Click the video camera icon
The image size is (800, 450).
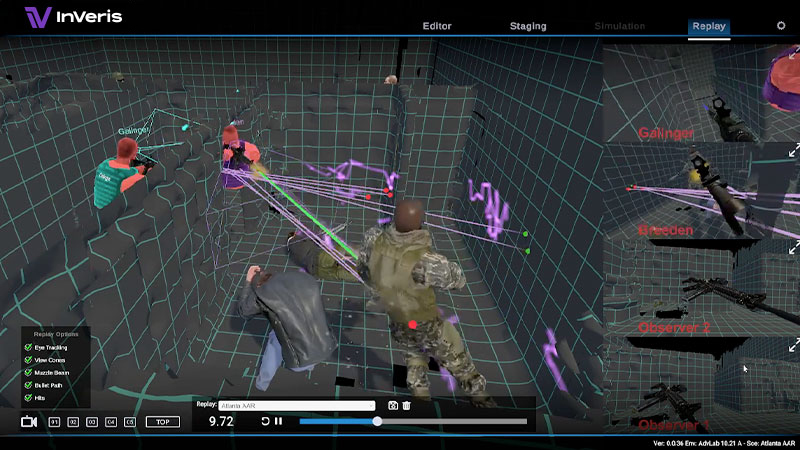tap(29, 422)
